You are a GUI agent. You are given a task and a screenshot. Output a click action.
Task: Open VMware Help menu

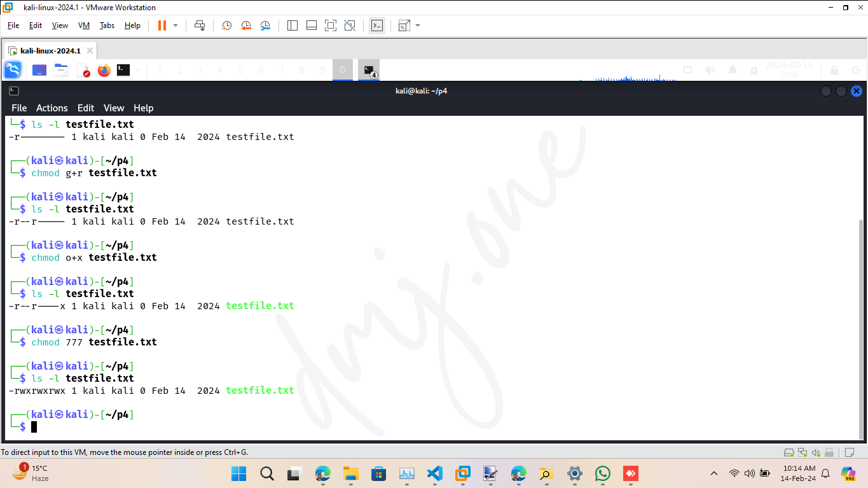pyautogui.click(x=132, y=25)
